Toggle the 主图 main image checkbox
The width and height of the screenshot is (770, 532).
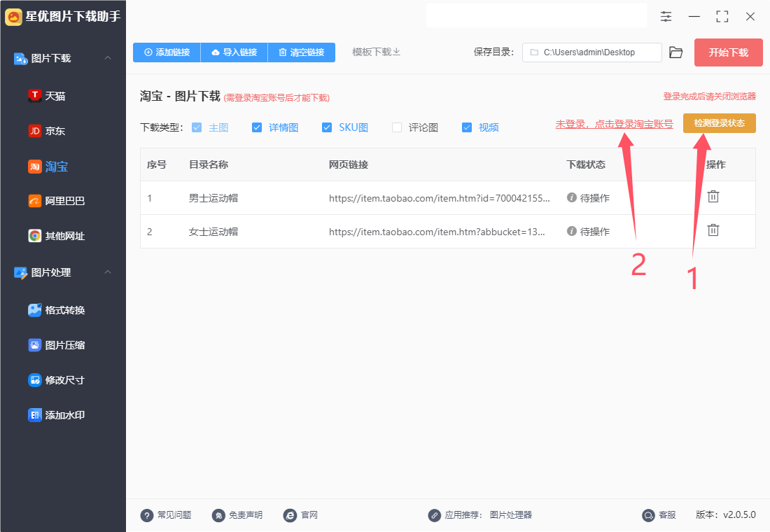197,127
